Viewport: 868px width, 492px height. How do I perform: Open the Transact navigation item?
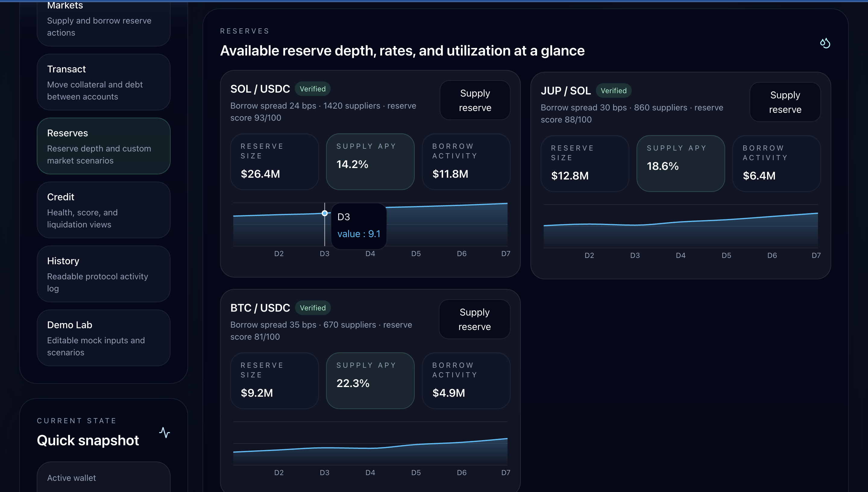[103, 82]
